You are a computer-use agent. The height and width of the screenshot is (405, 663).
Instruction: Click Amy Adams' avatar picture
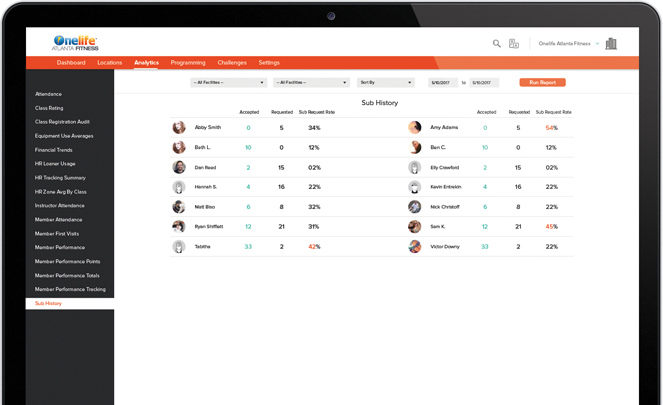(415, 128)
